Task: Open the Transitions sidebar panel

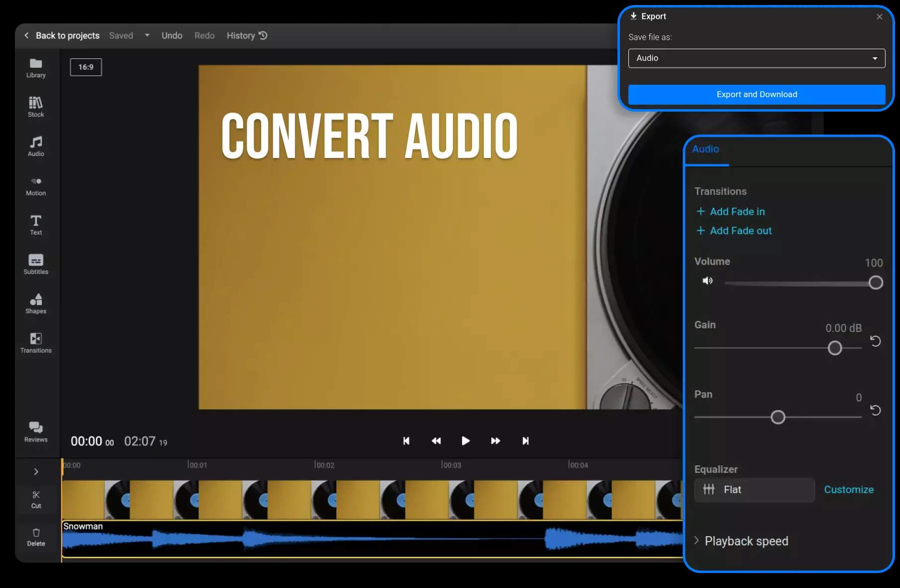Action: (36, 343)
